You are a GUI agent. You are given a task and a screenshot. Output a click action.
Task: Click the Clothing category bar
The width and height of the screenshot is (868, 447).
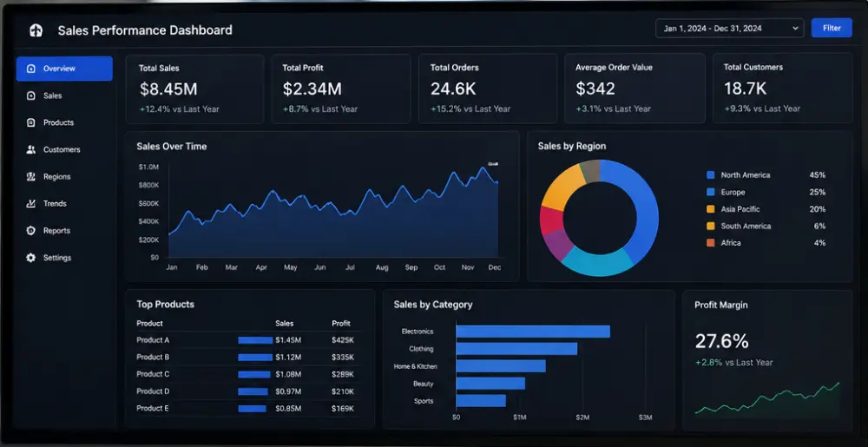[x=516, y=349]
